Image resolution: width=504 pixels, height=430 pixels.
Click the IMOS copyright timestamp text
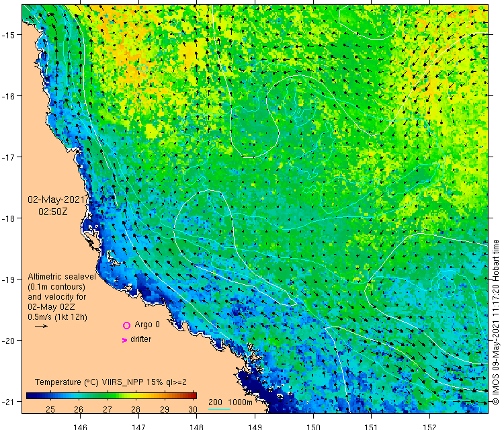pyautogui.click(x=496, y=322)
